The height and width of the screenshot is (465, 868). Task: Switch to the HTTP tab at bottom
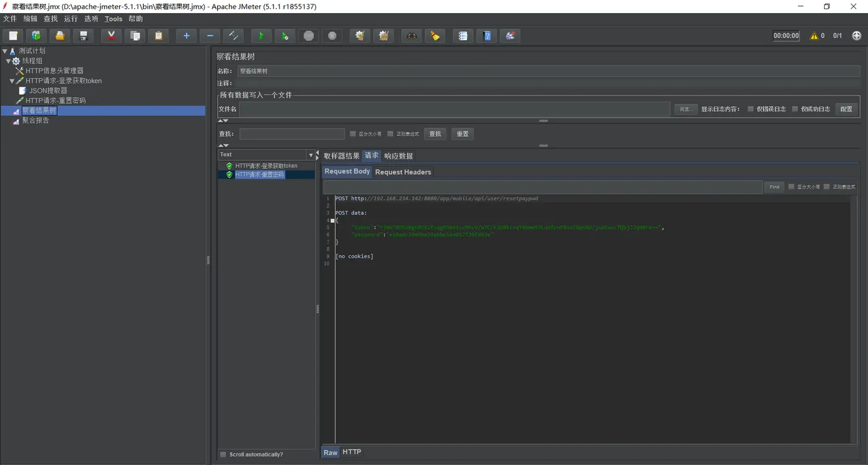tap(352, 452)
